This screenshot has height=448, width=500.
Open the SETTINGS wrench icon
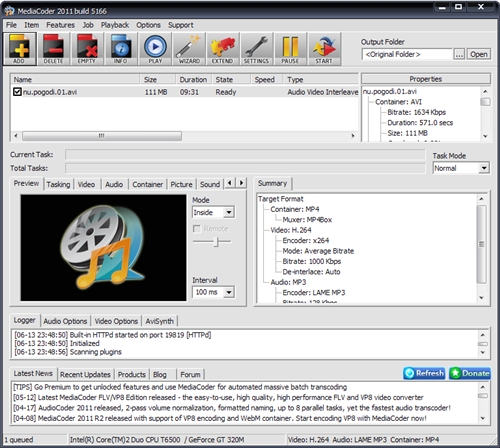coord(256,49)
